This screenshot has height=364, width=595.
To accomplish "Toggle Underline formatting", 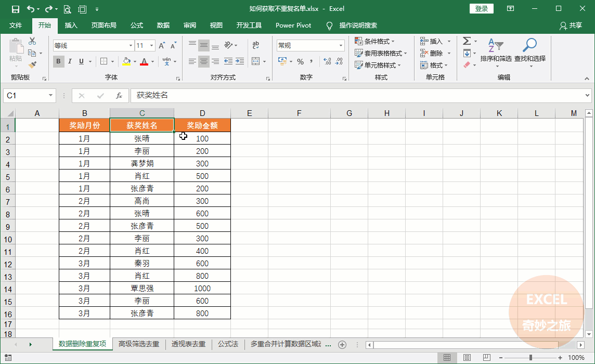I will coord(81,61).
